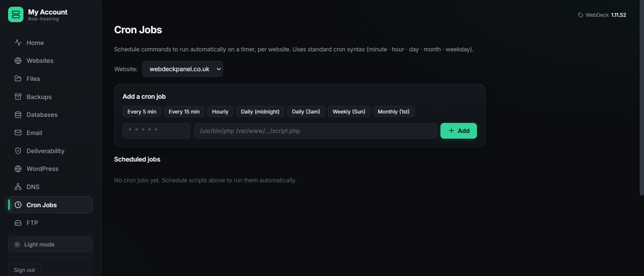
Task: Open the Files section
Action: coord(50,79)
